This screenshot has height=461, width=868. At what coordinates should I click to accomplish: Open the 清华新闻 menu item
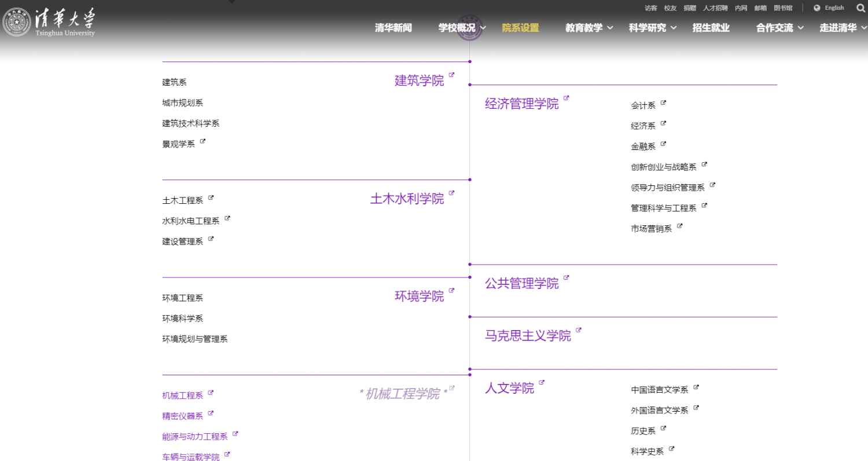point(393,28)
